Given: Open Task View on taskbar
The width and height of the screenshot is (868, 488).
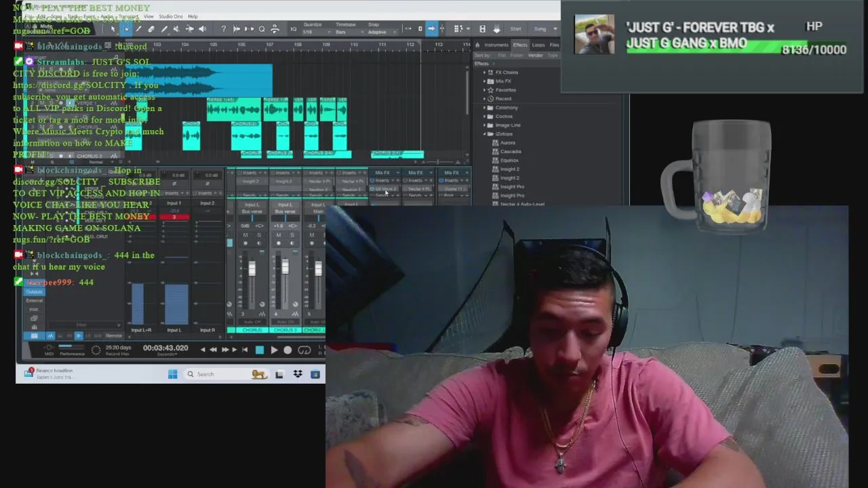Looking at the screenshot, I should 279,374.
